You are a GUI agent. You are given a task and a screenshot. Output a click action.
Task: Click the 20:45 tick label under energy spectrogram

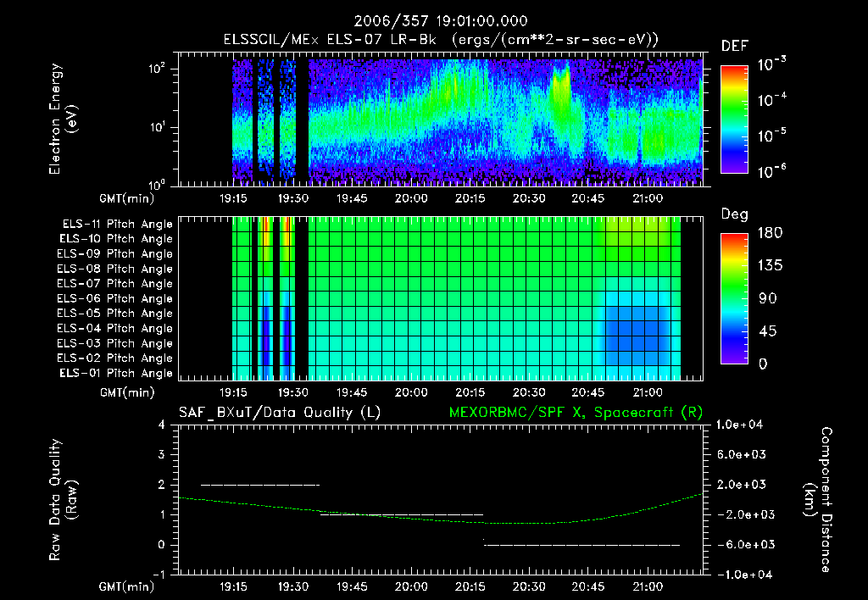point(588,198)
